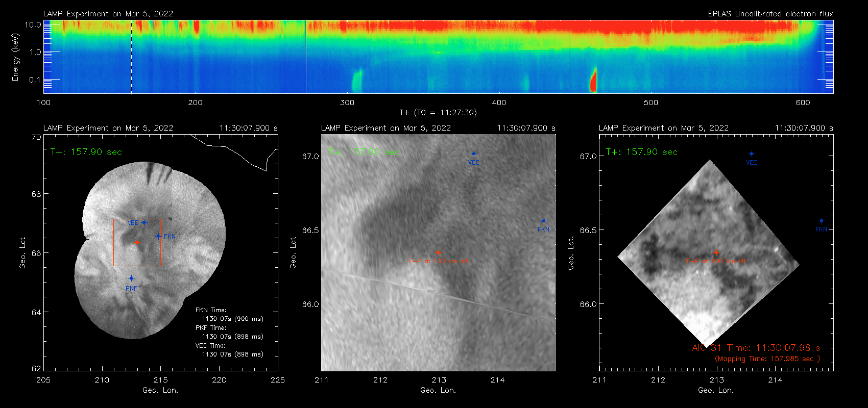Click green 'T+: 157.90 sec' in right panel
This screenshot has width=868, height=408.
coord(642,152)
